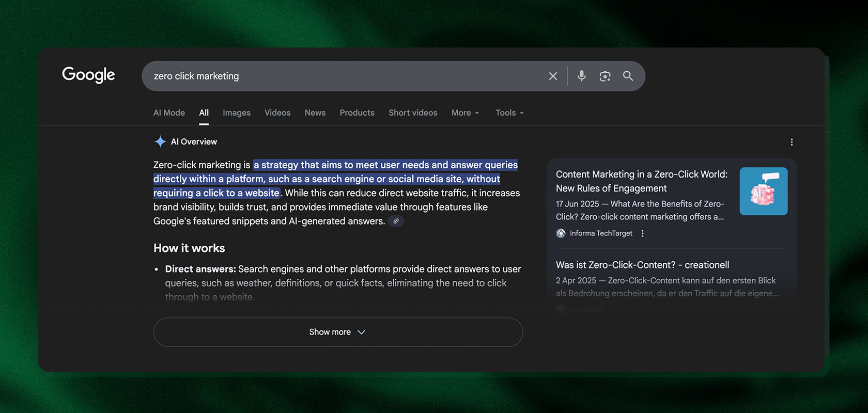Click the Google logo
868x413 pixels.
point(88,75)
